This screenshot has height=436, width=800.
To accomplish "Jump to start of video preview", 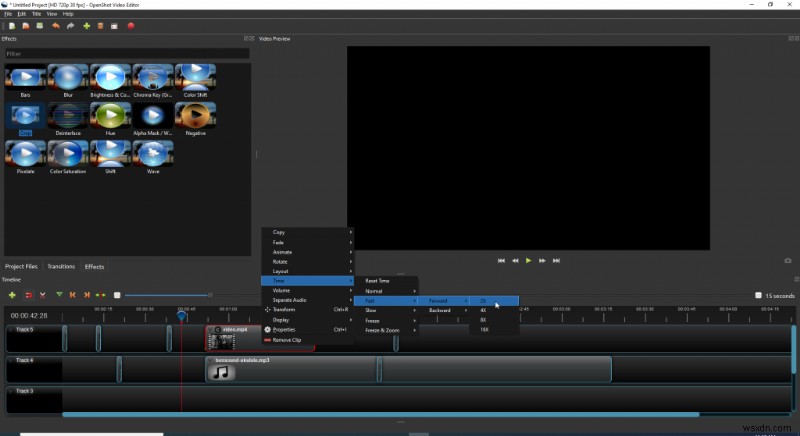I will tap(501, 261).
